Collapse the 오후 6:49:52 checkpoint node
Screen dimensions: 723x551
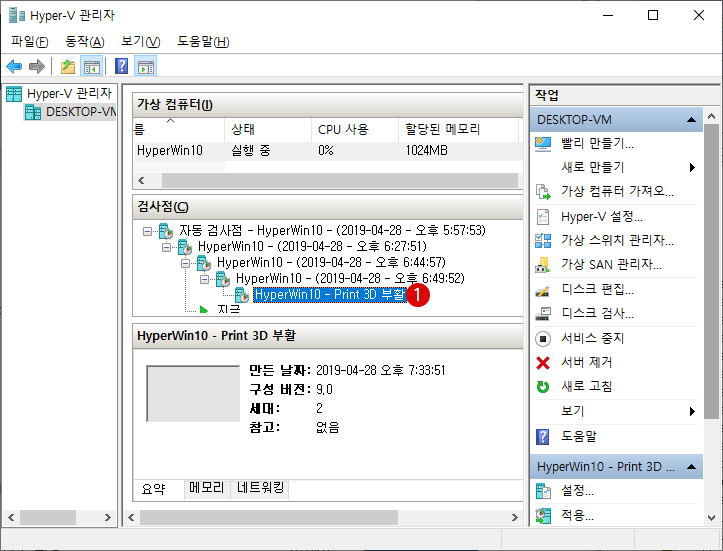point(204,279)
